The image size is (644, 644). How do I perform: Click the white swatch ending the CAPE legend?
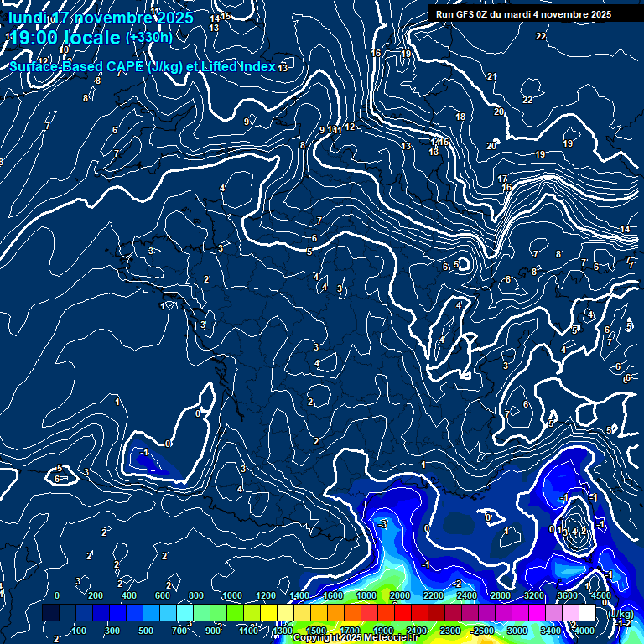(587, 612)
